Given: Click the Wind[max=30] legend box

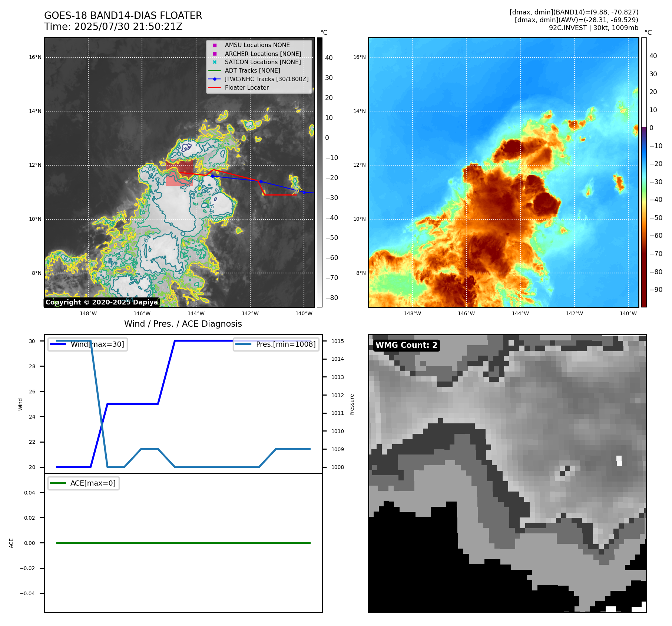Looking at the screenshot, I should (87, 344).
